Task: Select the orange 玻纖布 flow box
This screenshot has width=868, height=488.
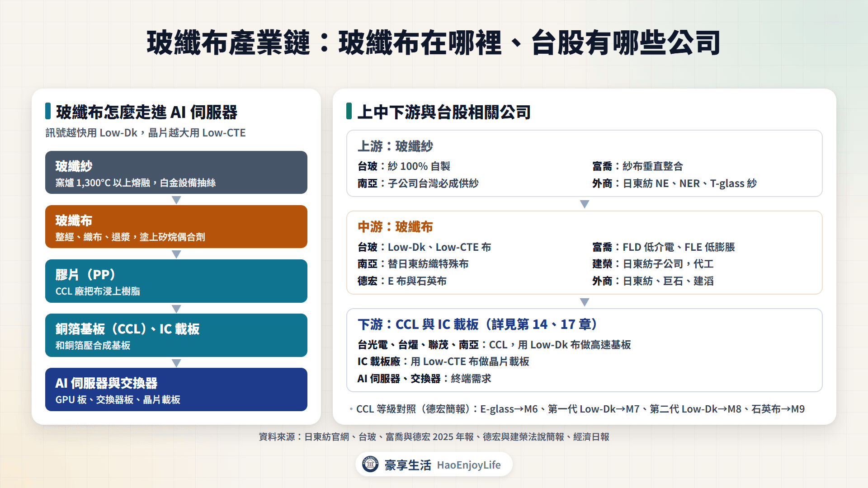Action: pos(176,227)
